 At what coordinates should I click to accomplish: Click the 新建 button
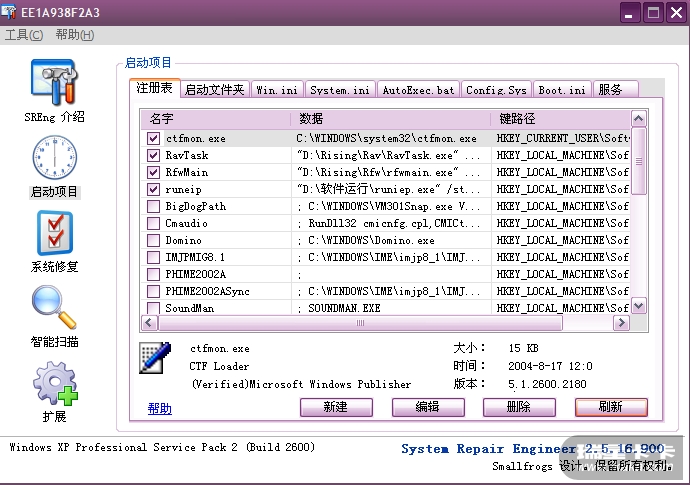coord(336,407)
